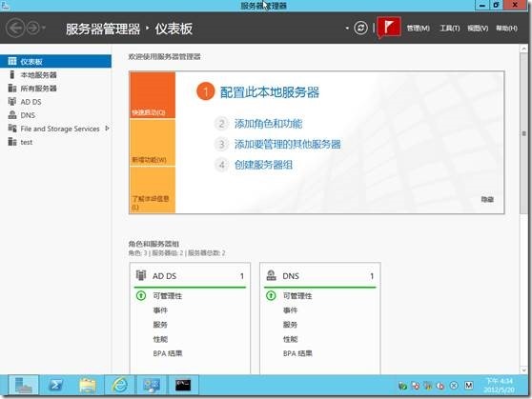Click 创建服务器组 link
The image size is (532, 399).
[x=263, y=165]
